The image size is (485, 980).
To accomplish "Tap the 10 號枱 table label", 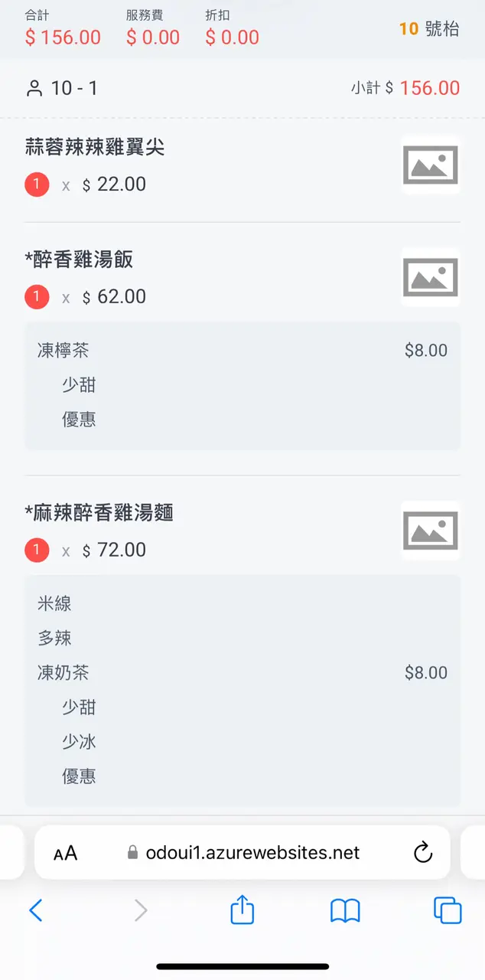I will point(429,29).
